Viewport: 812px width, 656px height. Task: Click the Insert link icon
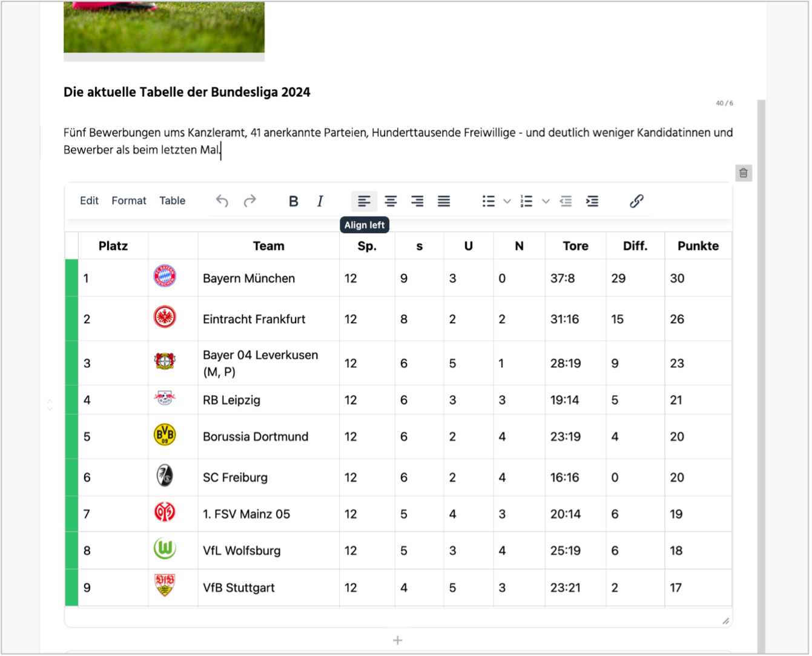637,201
